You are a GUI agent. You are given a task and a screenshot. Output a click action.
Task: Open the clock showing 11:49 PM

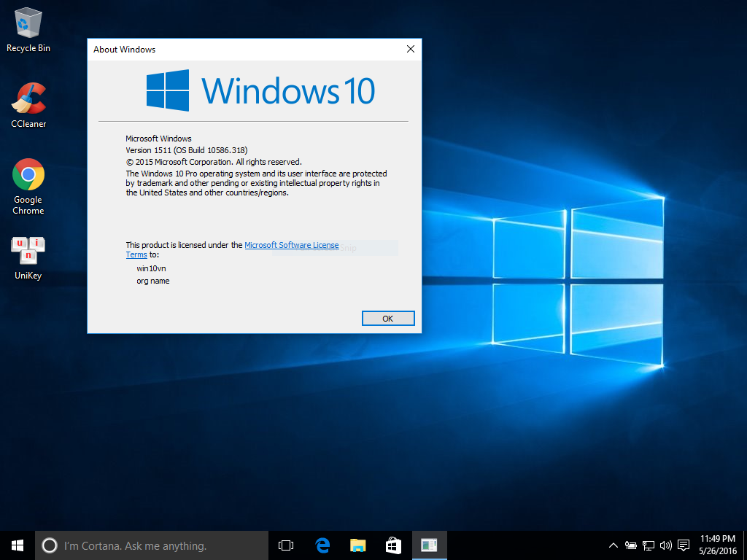coord(718,545)
